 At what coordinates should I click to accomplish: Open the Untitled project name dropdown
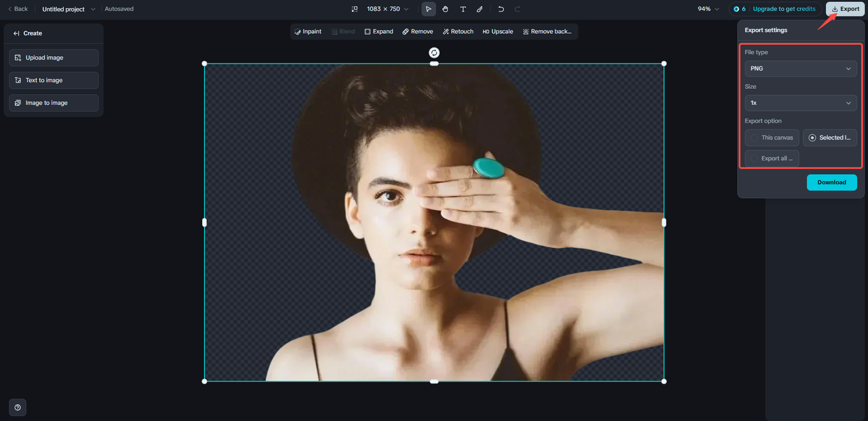68,9
